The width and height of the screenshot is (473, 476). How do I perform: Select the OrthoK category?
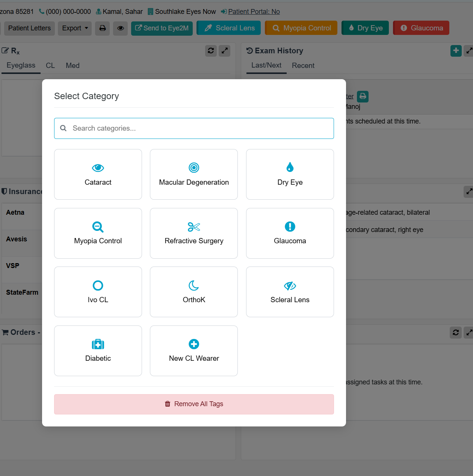coord(193,292)
